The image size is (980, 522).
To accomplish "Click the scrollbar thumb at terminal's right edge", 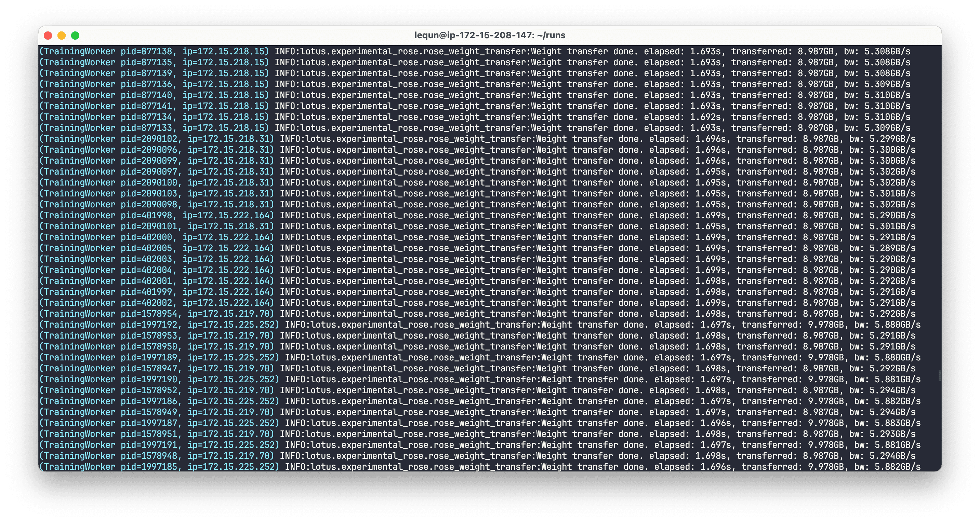I will [x=939, y=376].
